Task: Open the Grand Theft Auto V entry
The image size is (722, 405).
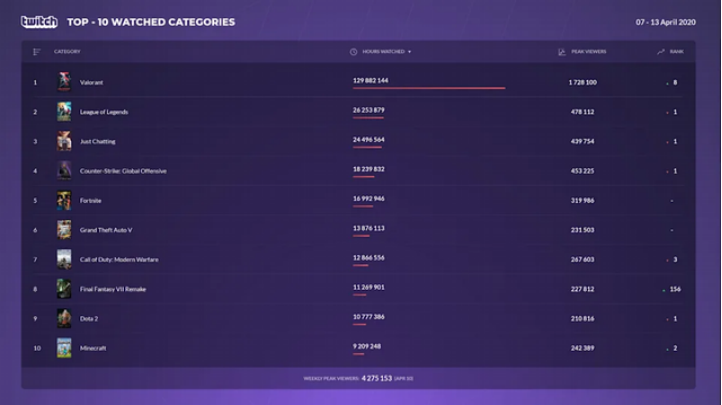Action: (106, 230)
